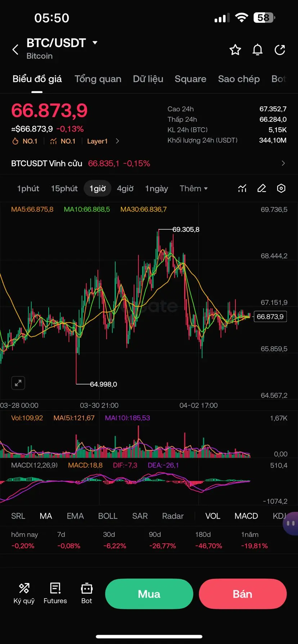Open chart indicators icon in timeframe bar

tap(242, 188)
